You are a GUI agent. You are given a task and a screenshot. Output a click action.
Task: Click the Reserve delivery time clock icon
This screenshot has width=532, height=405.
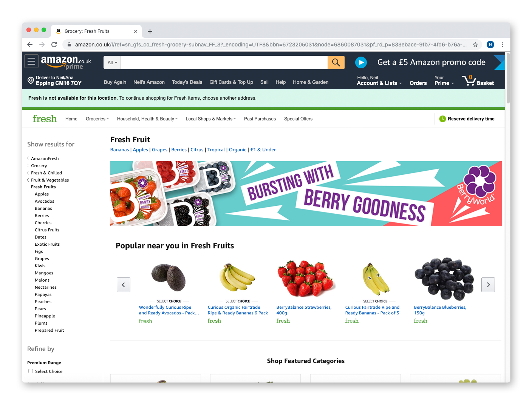442,119
